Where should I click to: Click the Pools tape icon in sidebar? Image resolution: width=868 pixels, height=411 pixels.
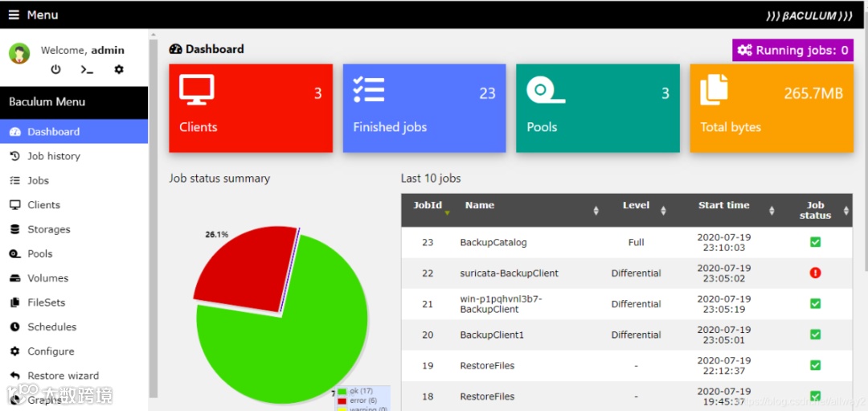coord(15,253)
